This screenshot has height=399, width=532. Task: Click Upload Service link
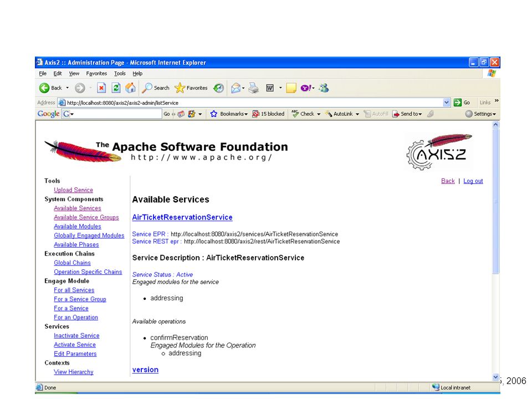coord(73,190)
